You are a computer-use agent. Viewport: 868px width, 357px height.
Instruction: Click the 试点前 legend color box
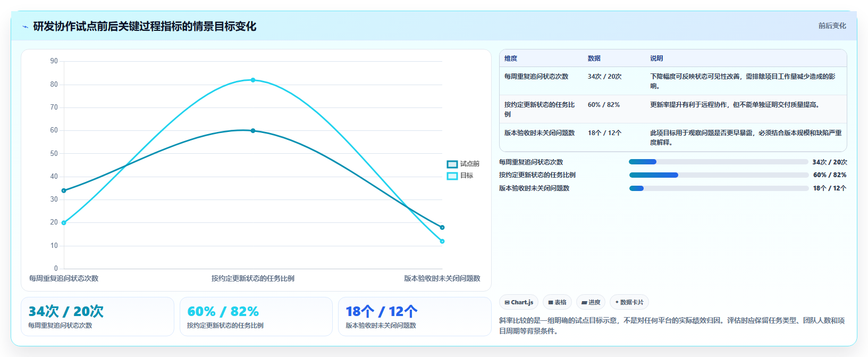coord(452,164)
